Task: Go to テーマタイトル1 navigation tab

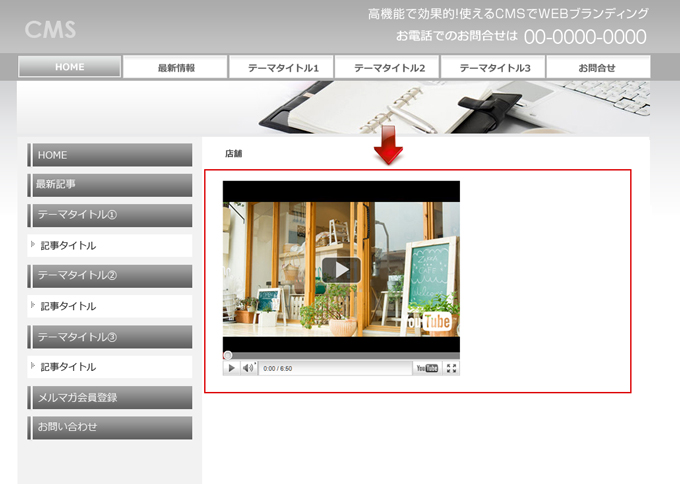Action: click(x=282, y=67)
